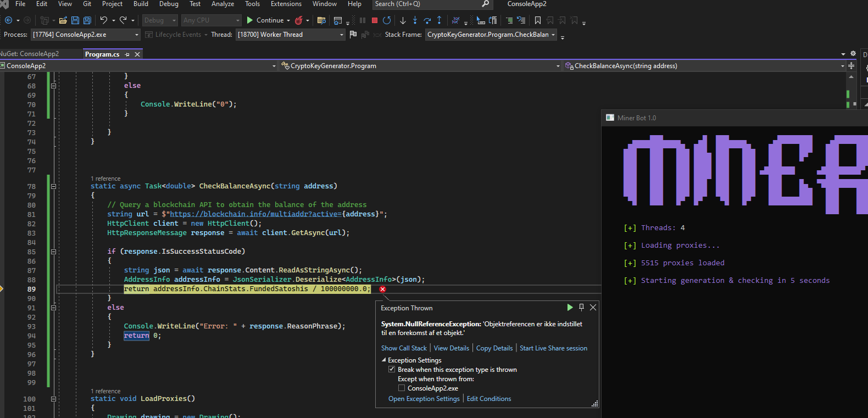Screen dimensions: 868x418
Task: Click the Break All pause icon
Action: [x=363, y=20]
